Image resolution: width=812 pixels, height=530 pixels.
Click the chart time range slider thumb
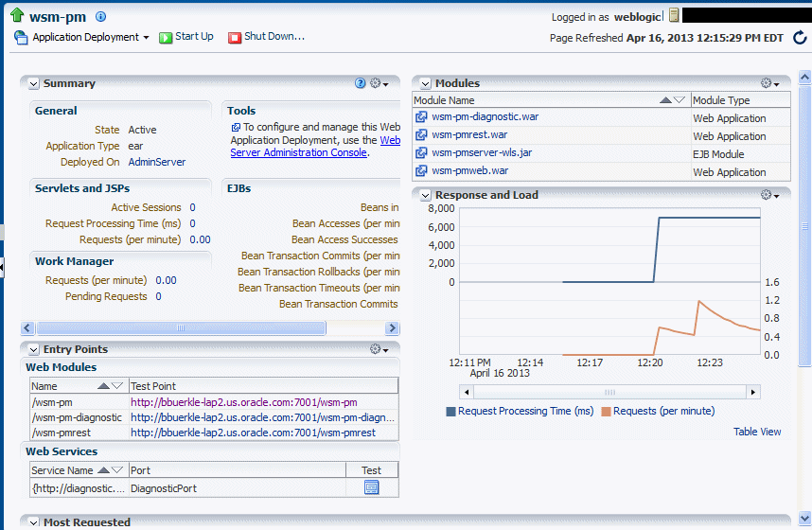pyautogui.click(x=610, y=392)
